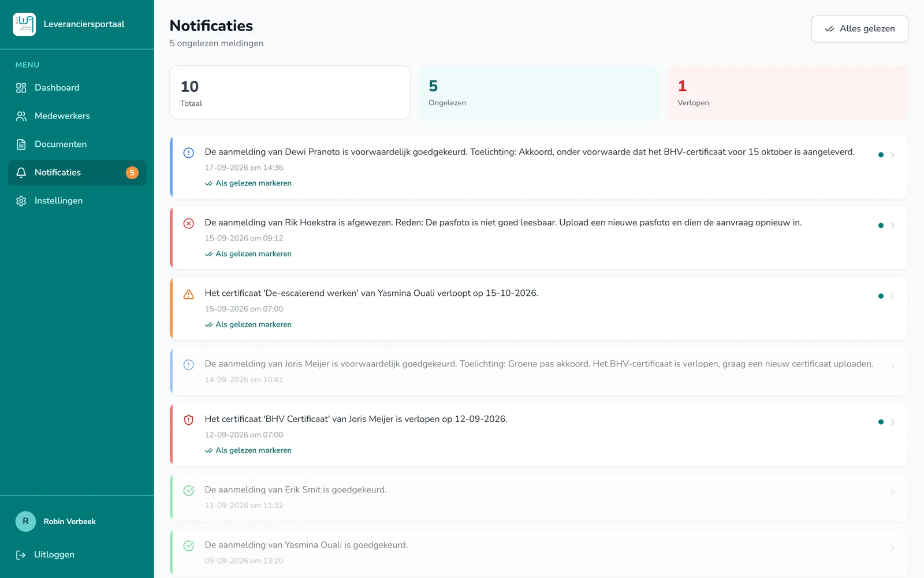This screenshot has height=578, width=924.
Task: Select the Verlopen 1 summary card
Action: pos(788,92)
